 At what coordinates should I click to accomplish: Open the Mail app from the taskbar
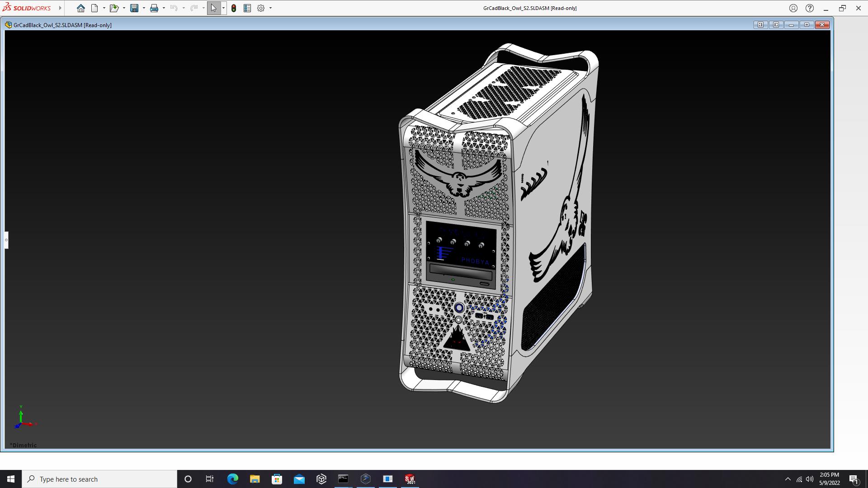(299, 479)
